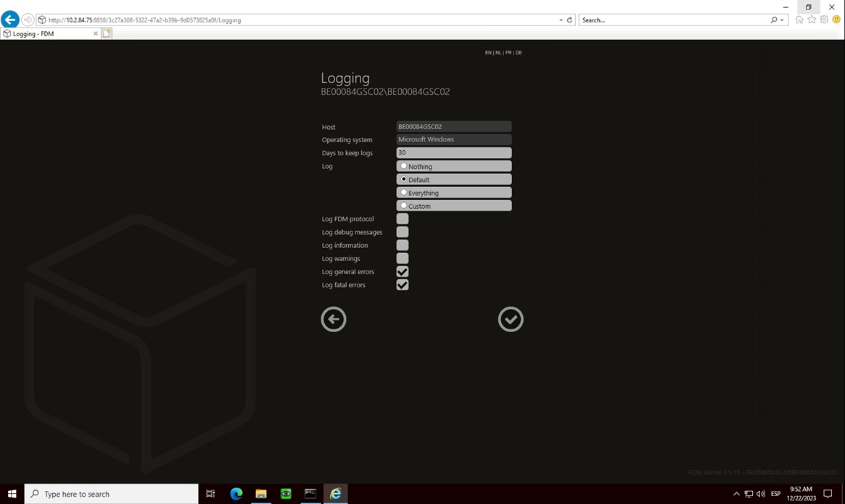Open the address bar history dropdown
The height and width of the screenshot is (504, 845).
(561, 20)
